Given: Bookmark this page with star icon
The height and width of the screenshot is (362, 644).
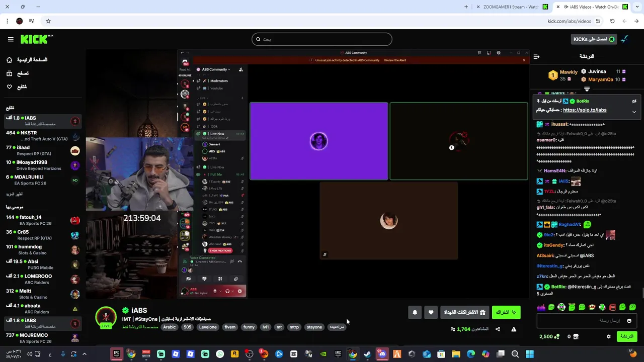Looking at the screenshot, I should coord(48,21).
